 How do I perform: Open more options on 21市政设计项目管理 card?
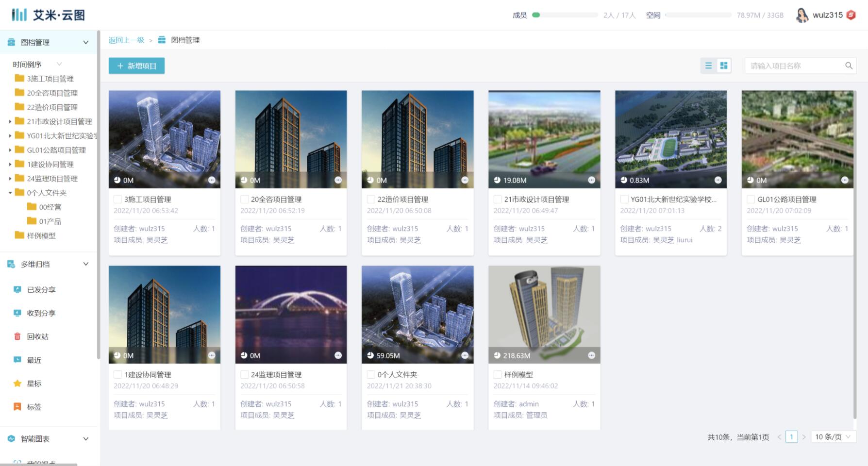click(592, 180)
